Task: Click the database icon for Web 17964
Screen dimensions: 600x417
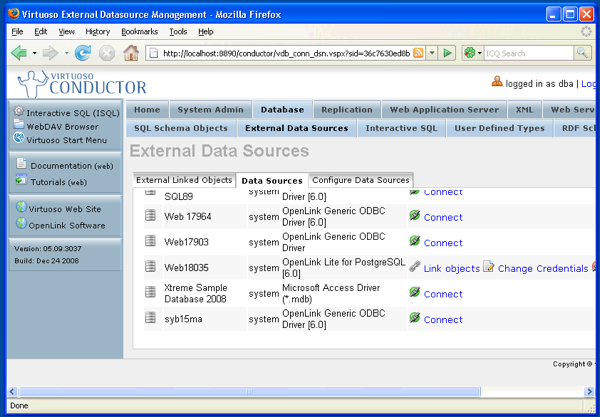Action: tap(150, 215)
